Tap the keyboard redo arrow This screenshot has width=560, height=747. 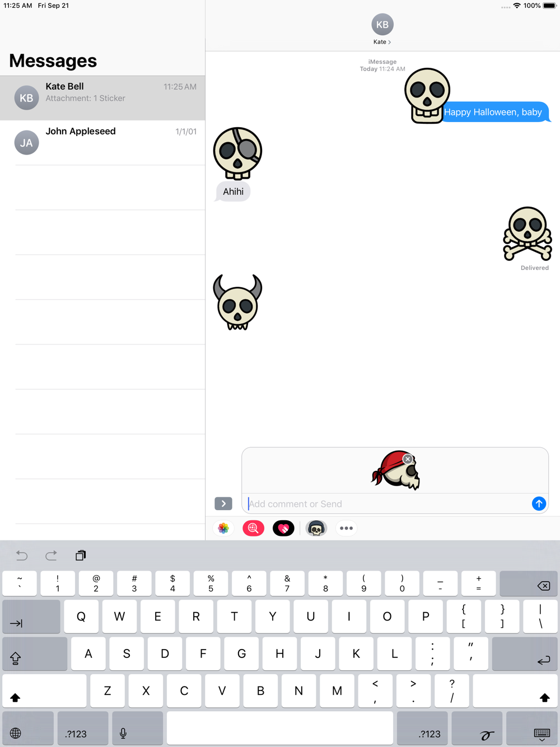51,555
